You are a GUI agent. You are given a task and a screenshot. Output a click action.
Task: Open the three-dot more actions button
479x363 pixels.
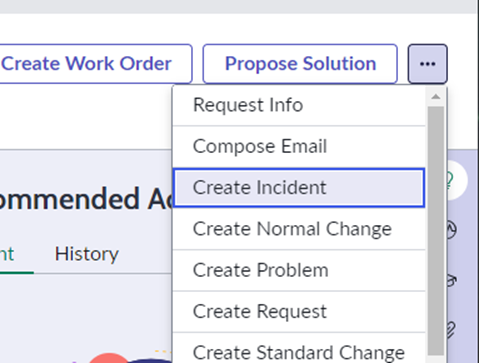click(x=428, y=64)
